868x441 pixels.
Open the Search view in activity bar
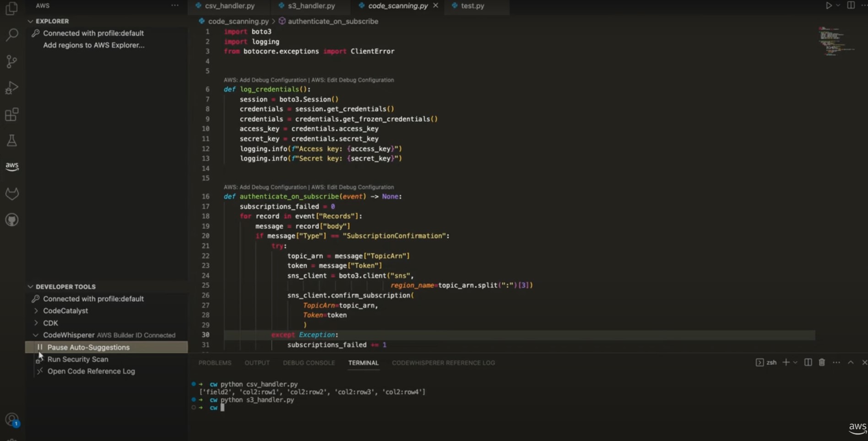coord(12,35)
